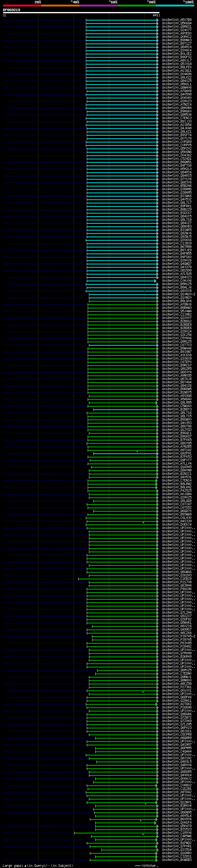Click the purple ~60% identity legend segment
Screen dimensions: 197x868
pyautogui.click(x=99, y=6)
